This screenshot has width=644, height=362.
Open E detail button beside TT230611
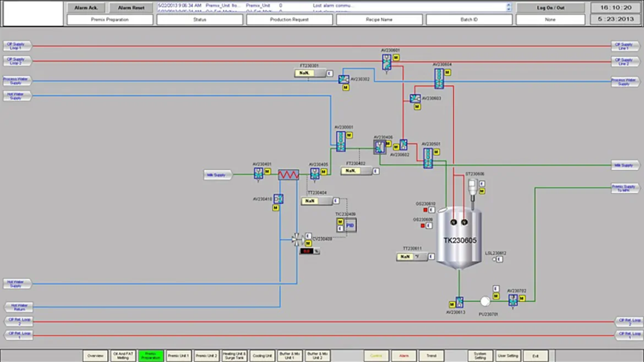tap(431, 257)
